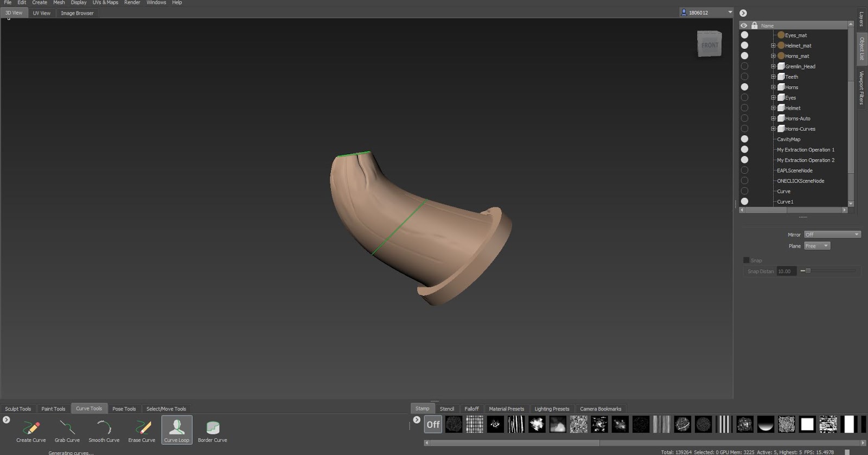Select the Border Curve tool

coord(213,431)
